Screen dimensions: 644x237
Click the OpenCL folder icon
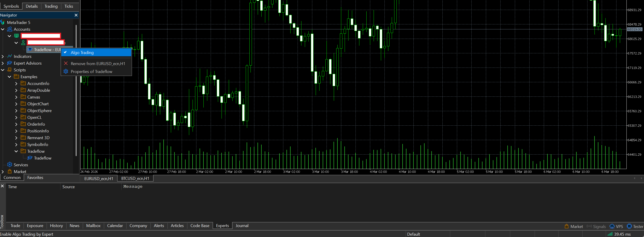tap(23, 117)
